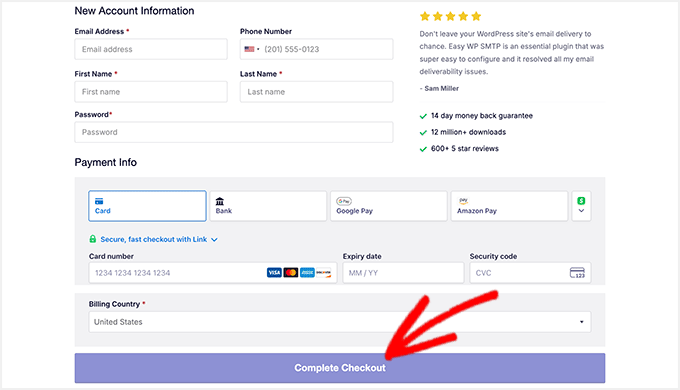Click the Mastercard logo
This screenshot has height=390, width=680.
(x=291, y=273)
